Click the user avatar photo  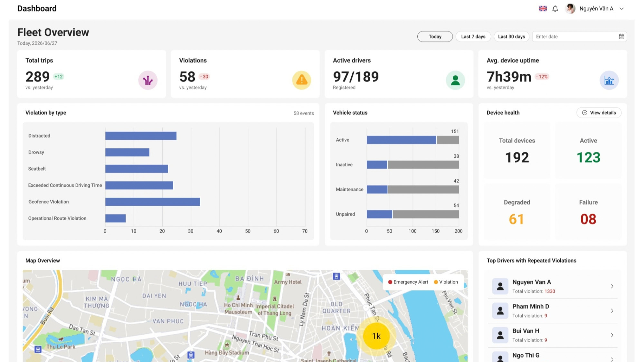(x=570, y=9)
